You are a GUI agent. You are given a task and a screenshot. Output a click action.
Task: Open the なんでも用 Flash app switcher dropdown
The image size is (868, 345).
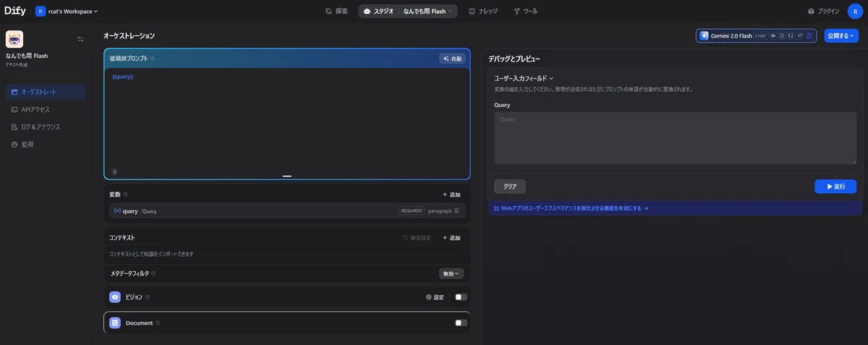tap(427, 12)
